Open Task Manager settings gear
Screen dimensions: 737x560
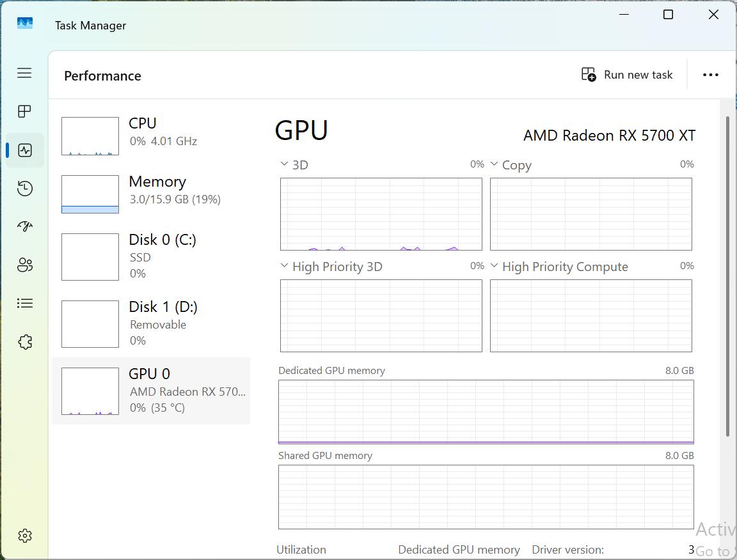(x=24, y=536)
